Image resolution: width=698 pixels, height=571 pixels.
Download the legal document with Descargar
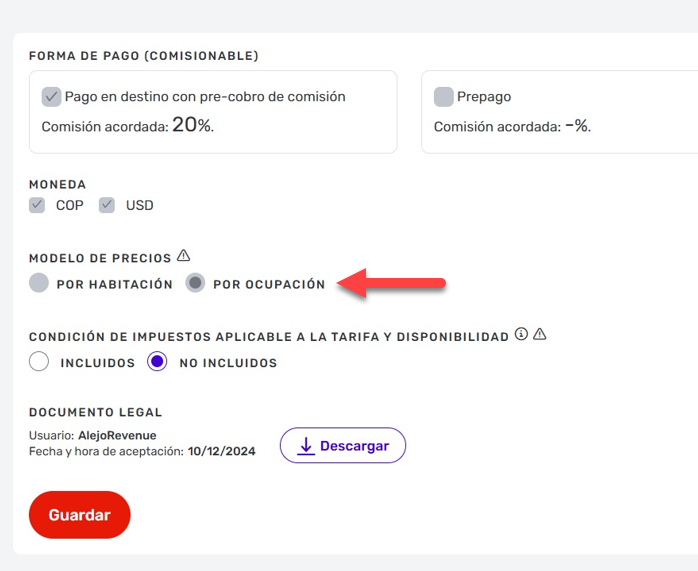(x=343, y=445)
